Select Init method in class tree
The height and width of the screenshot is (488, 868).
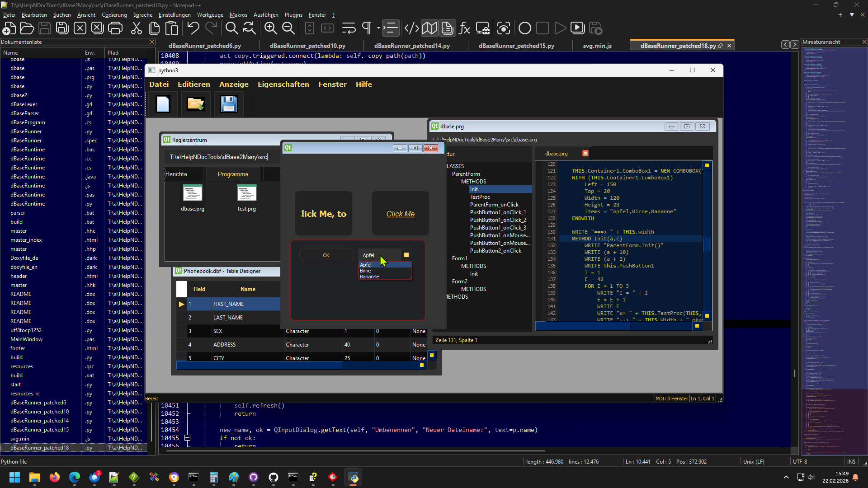[474, 189]
